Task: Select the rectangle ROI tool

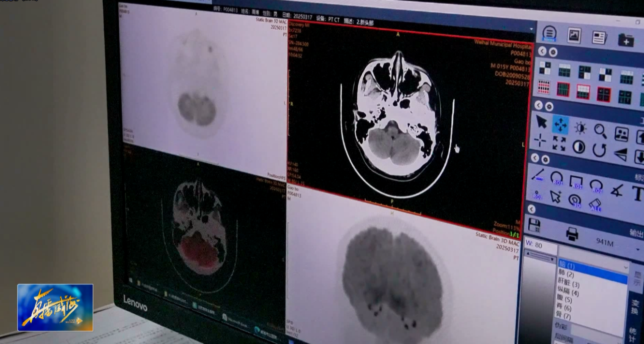Action: 576,182
